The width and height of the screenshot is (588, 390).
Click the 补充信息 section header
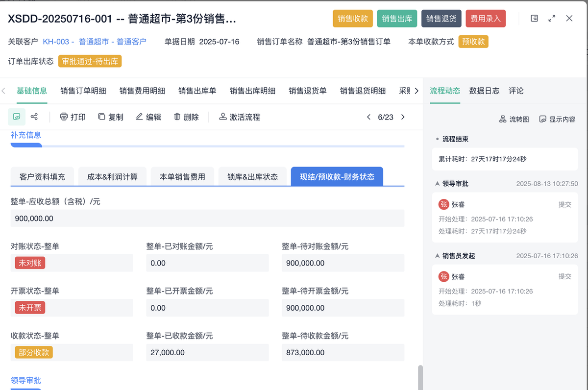coord(26,135)
